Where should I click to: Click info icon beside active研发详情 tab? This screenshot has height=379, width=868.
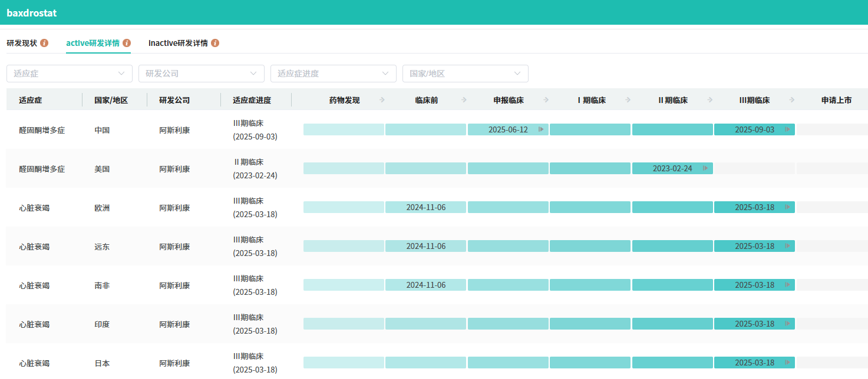pyautogui.click(x=127, y=43)
